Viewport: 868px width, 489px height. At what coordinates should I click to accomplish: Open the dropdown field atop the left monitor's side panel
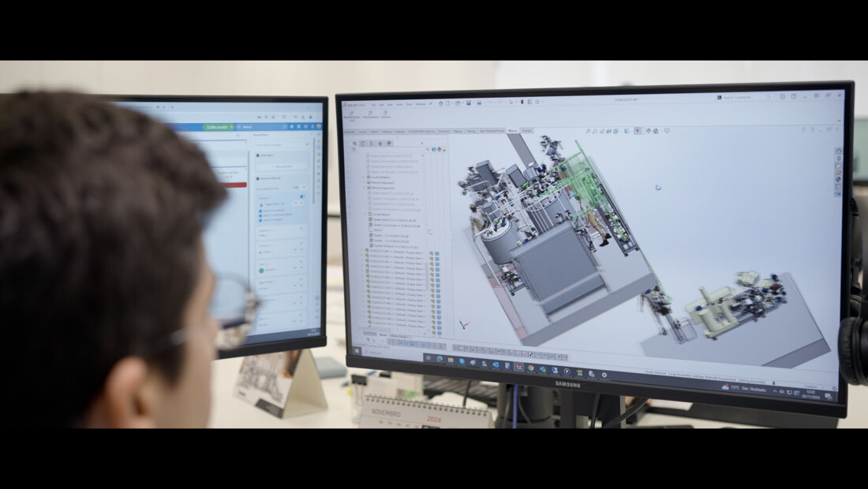coord(282,144)
